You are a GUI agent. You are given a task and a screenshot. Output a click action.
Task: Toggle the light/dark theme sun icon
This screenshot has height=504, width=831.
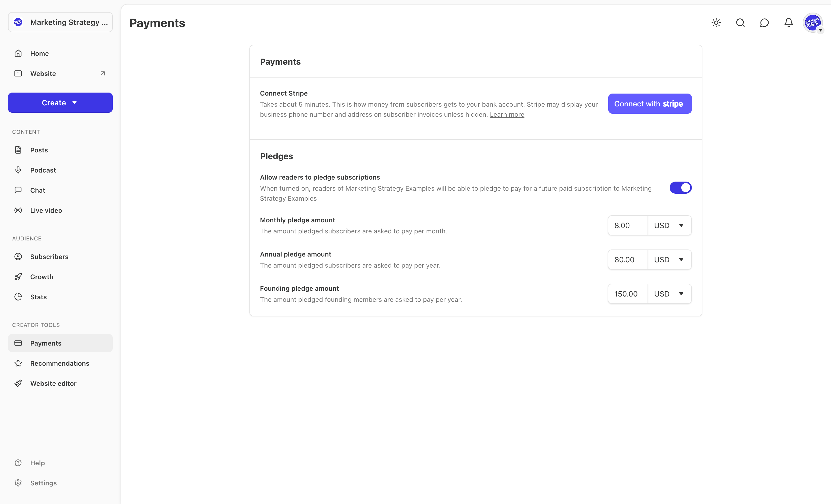click(716, 23)
